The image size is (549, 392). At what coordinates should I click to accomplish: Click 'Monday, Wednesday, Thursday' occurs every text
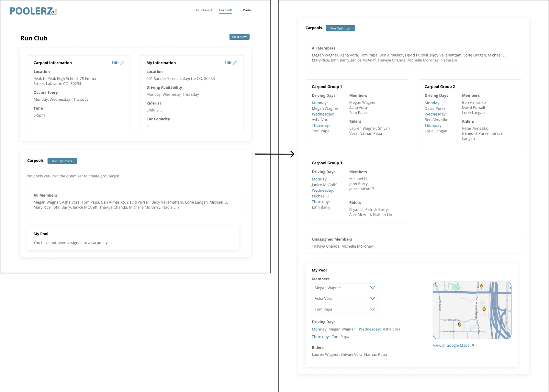coord(61,100)
